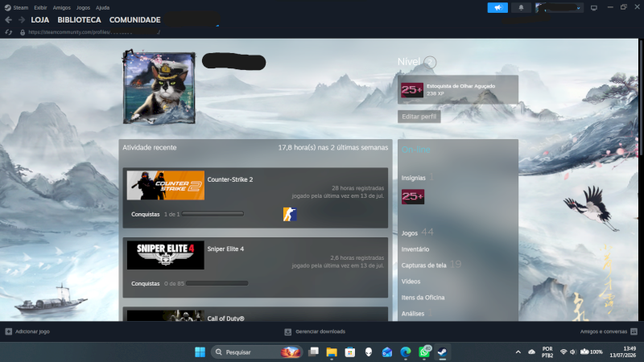
Task: Click the forward navigation arrow
Action: pyautogui.click(x=22, y=19)
